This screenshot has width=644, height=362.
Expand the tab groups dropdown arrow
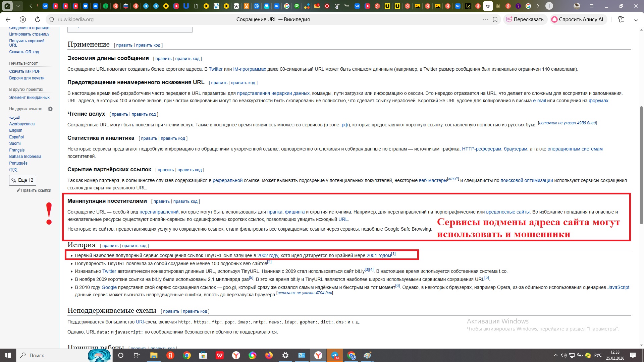(18, 6)
